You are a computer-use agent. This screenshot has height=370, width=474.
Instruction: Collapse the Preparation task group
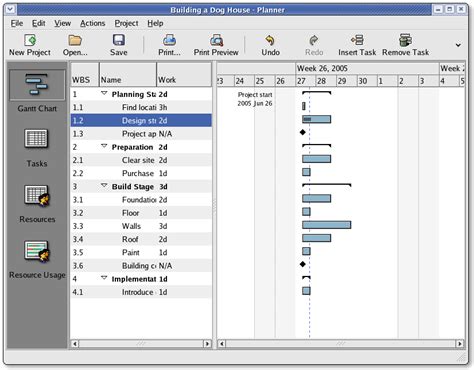tap(104, 146)
